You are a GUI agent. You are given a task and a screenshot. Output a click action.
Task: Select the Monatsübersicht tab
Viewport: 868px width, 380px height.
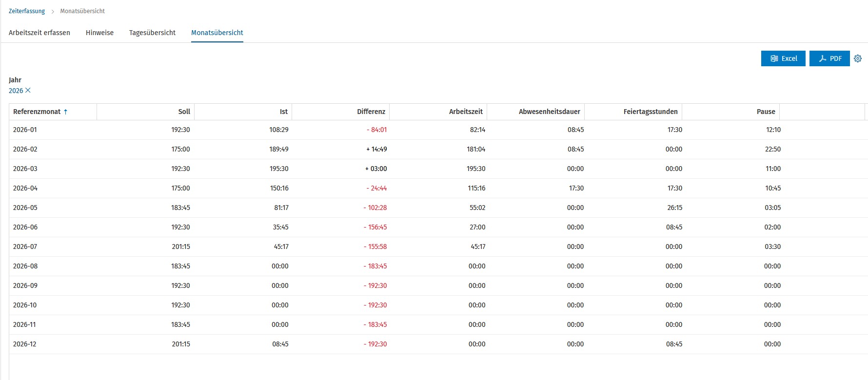(x=217, y=33)
